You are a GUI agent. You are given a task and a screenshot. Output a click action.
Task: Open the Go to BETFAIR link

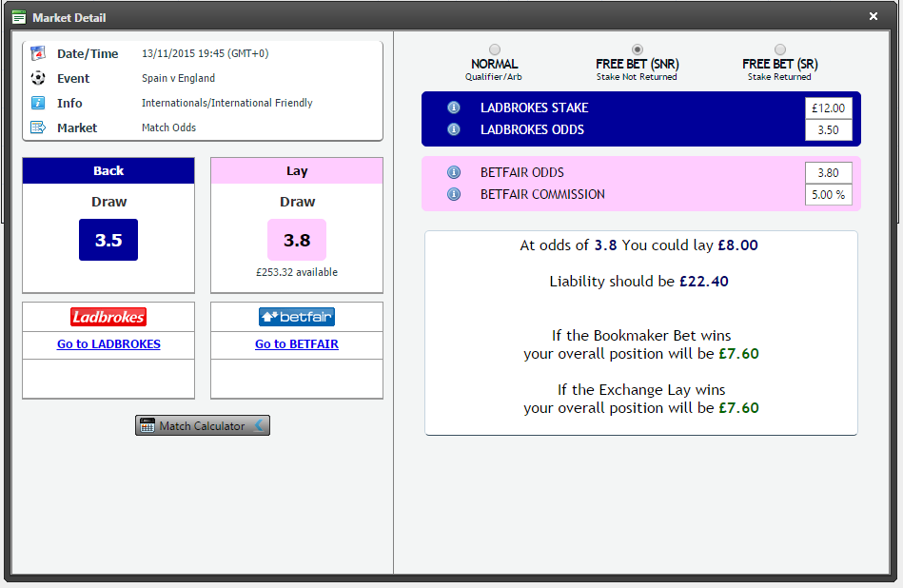[x=297, y=343]
